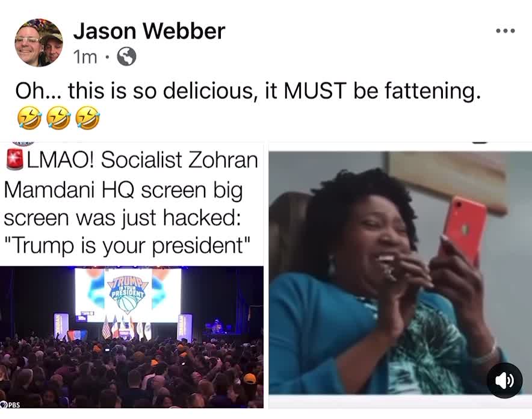Click the partial badge logo above the headline

pyautogui.click(x=23, y=143)
